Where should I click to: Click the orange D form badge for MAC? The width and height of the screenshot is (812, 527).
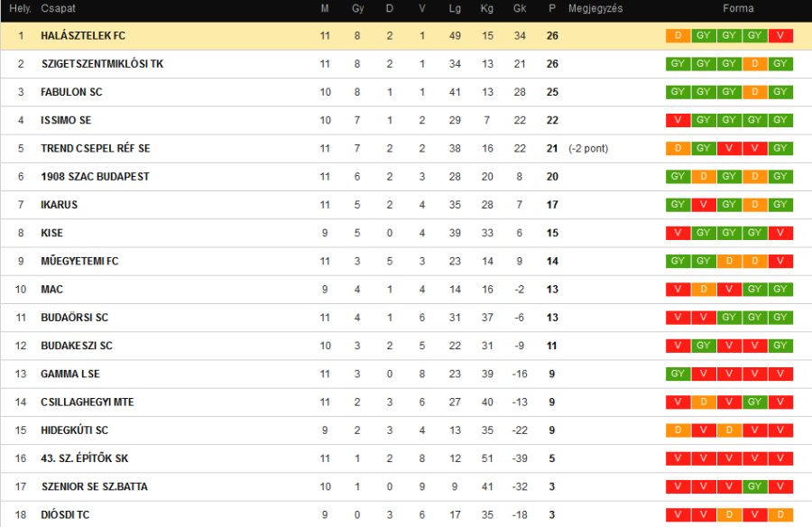(703, 289)
